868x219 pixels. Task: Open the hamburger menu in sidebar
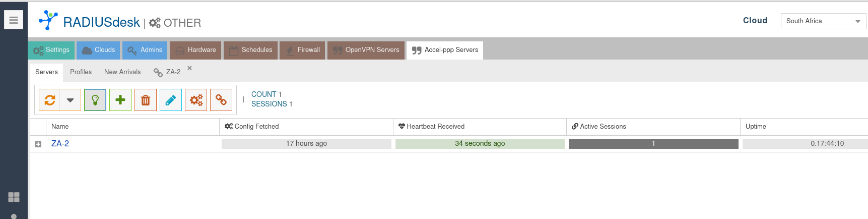[14, 20]
